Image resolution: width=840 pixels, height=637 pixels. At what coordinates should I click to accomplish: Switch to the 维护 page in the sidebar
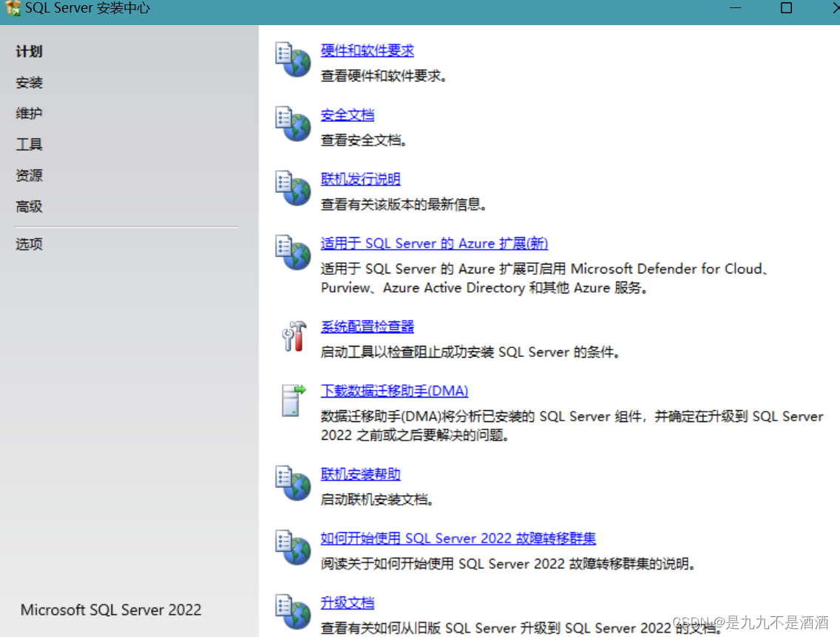(x=29, y=114)
